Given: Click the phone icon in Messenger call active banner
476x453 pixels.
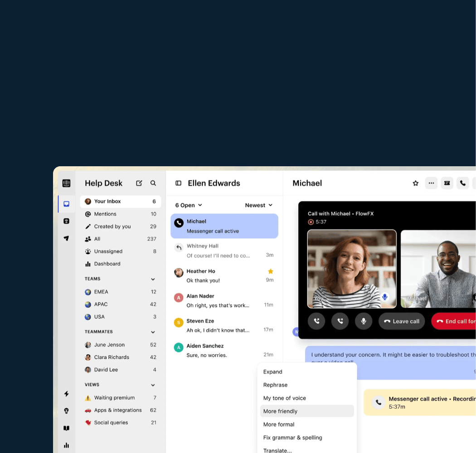Looking at the screenshot, I should pos(379,403).
